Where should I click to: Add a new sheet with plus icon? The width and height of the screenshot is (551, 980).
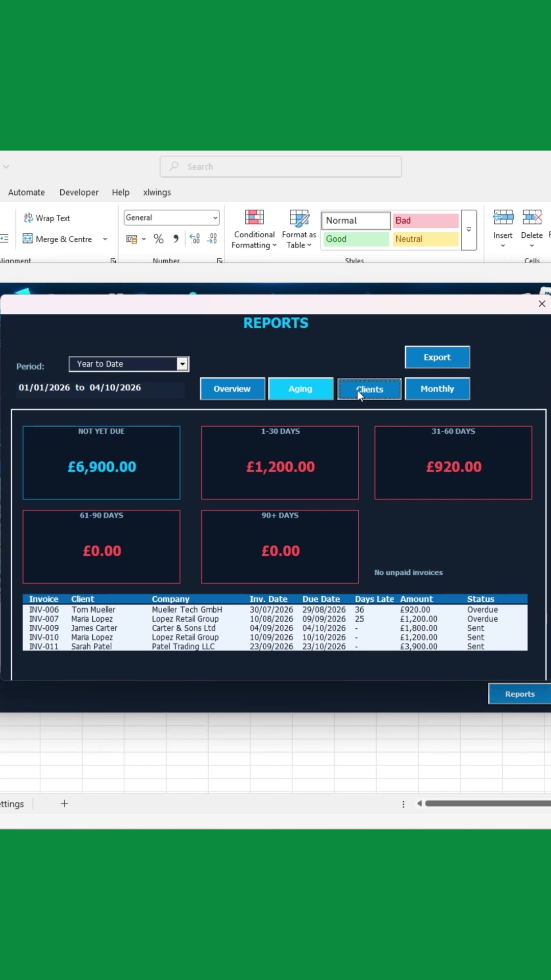[x=64, y=803]
